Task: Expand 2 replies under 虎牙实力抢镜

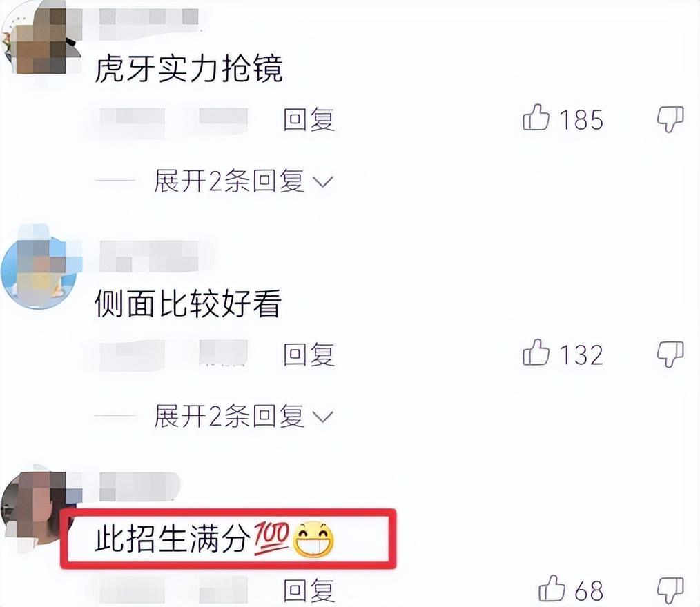Action: click(x=243, y=181)
